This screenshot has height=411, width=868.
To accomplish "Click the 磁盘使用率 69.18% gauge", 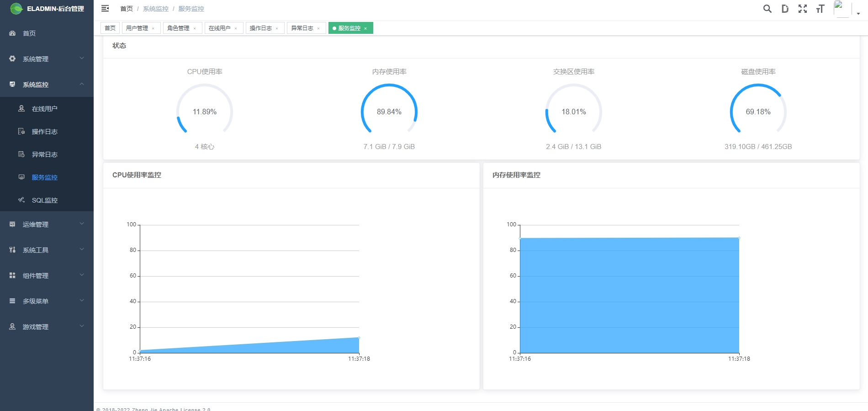I will [x=758, y=111].
